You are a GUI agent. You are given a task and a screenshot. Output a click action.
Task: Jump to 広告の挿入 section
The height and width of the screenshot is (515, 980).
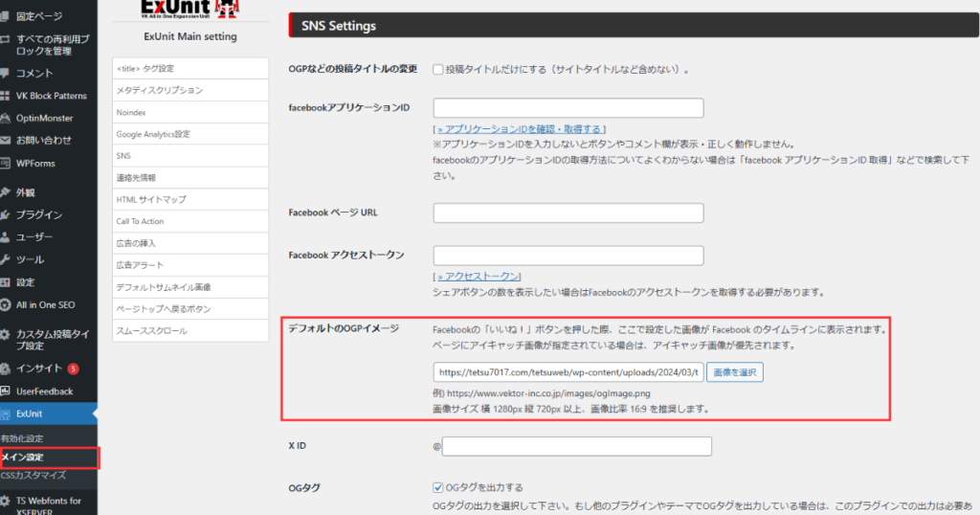(190, 244)
